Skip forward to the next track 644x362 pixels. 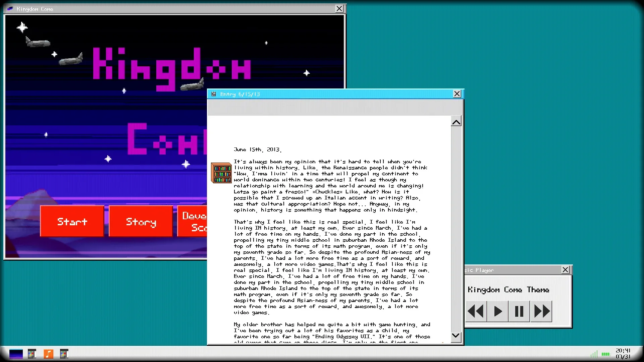pos(542,311)
